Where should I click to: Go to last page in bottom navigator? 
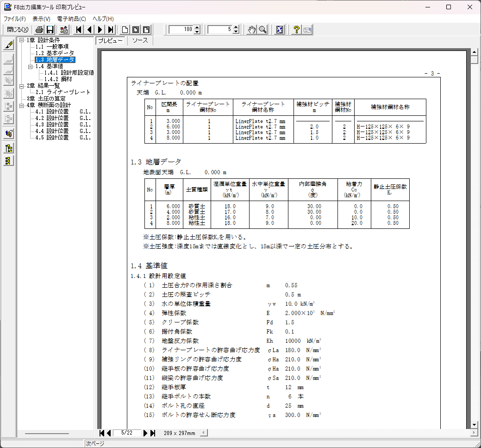(152, 433)
